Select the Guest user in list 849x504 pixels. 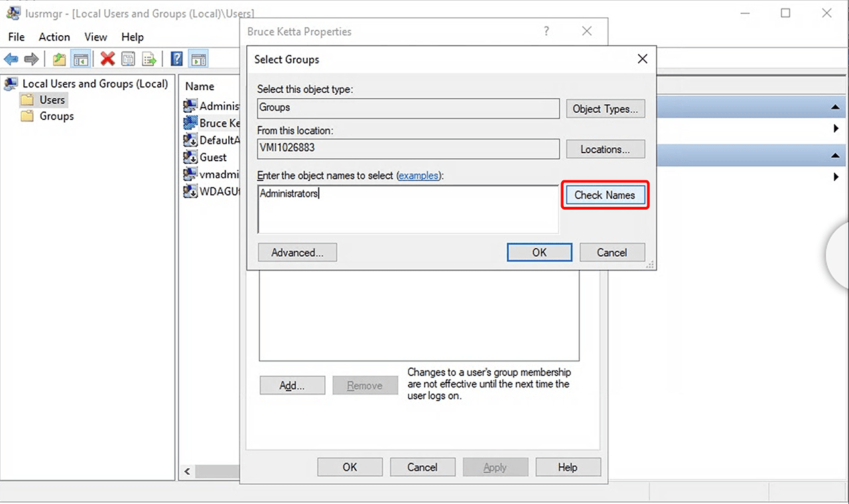tap(213, 157)
